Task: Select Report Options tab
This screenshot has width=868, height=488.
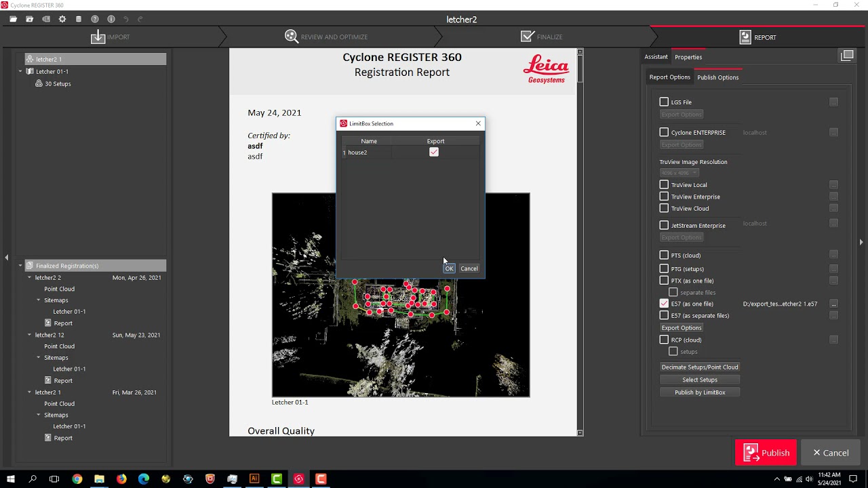Action: 670,77
